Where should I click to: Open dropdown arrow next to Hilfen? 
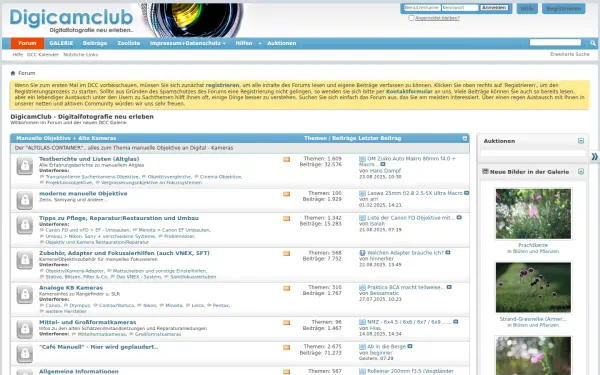260,43
